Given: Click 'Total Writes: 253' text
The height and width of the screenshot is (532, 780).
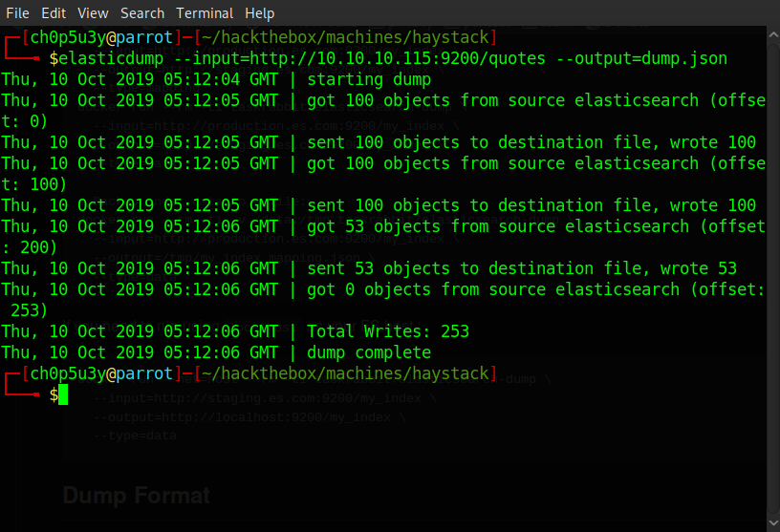Looking at the screenshot, I should click(x=388, y=331).
